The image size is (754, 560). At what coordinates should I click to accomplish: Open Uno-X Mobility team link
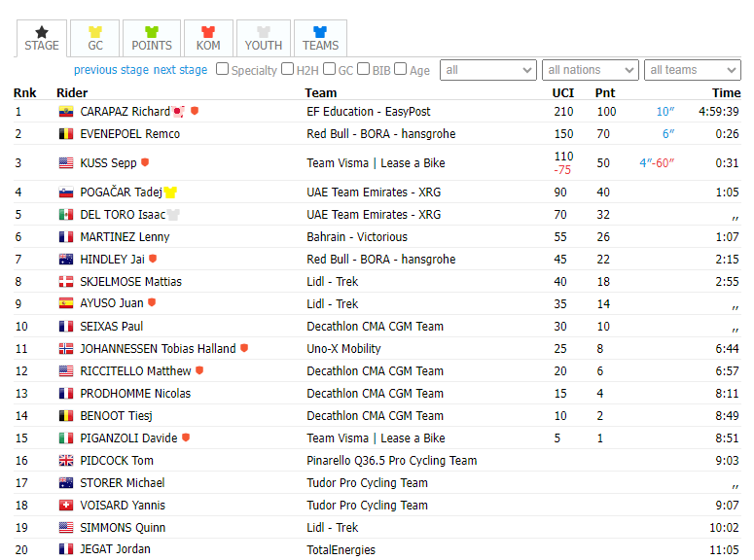[343, 348]
